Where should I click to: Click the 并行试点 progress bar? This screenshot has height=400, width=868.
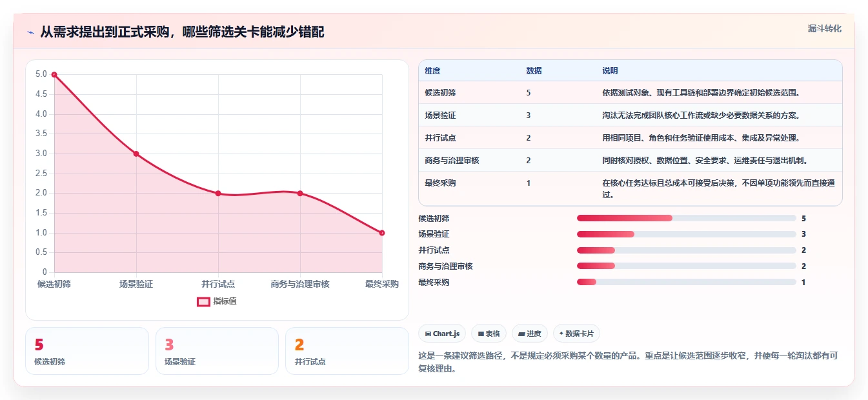[x=687, y=250]
